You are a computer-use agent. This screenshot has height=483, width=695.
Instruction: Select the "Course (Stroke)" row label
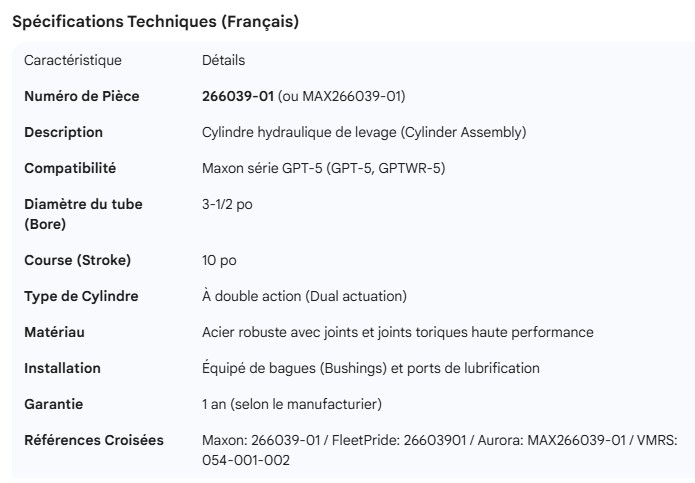tap(77, 260)
